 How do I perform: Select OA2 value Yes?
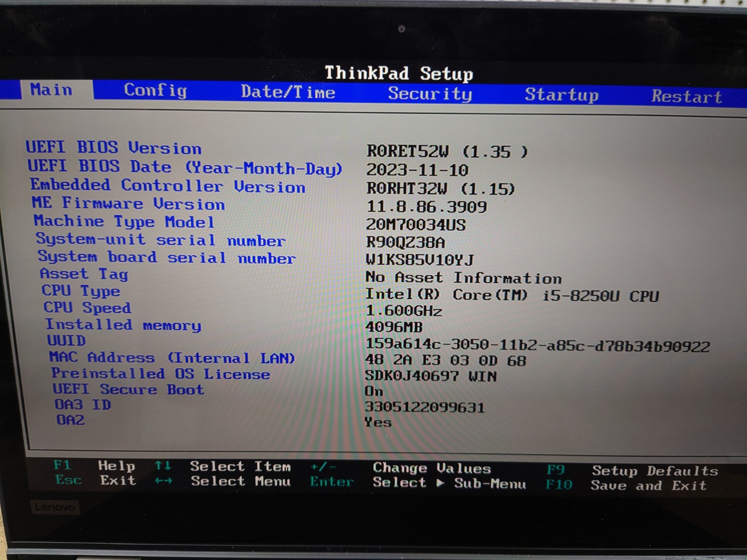378,422
